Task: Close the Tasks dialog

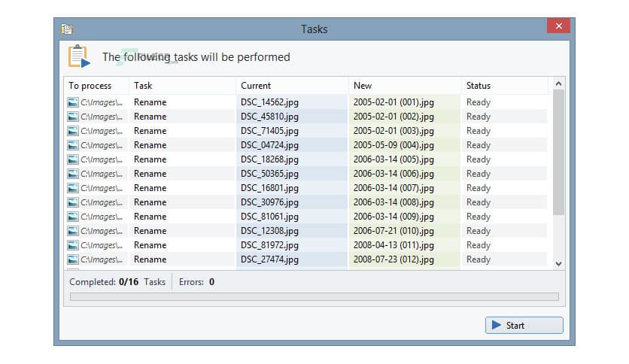Action: point(558,26)
